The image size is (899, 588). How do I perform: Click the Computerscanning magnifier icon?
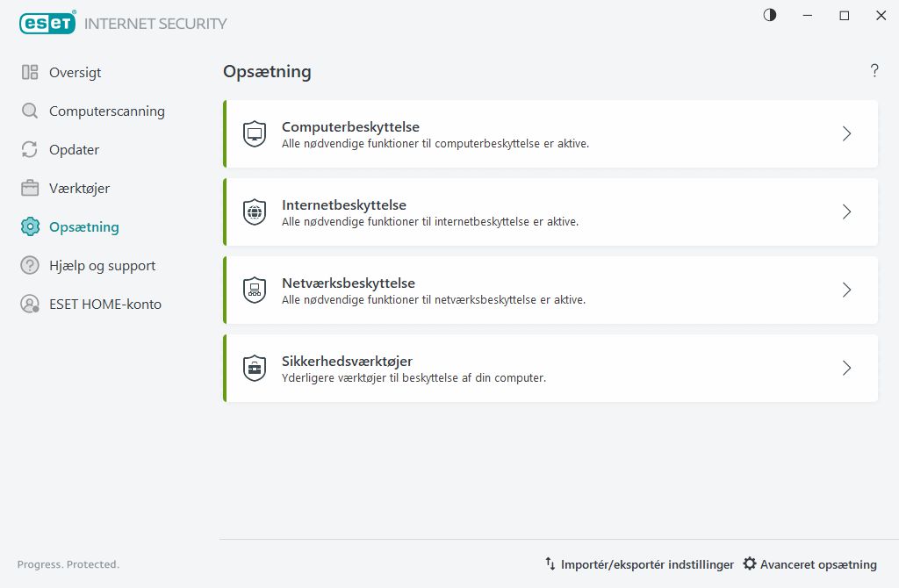point(30,111)
